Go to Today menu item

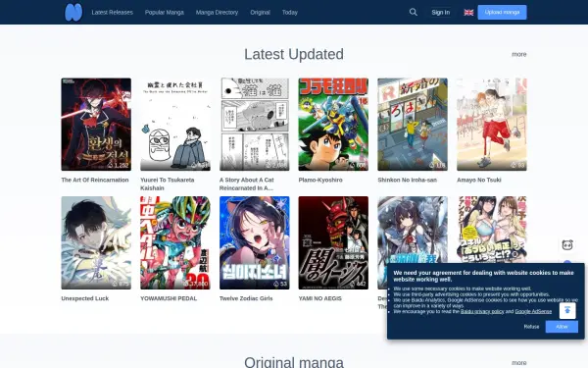click(x=289, y=13)
